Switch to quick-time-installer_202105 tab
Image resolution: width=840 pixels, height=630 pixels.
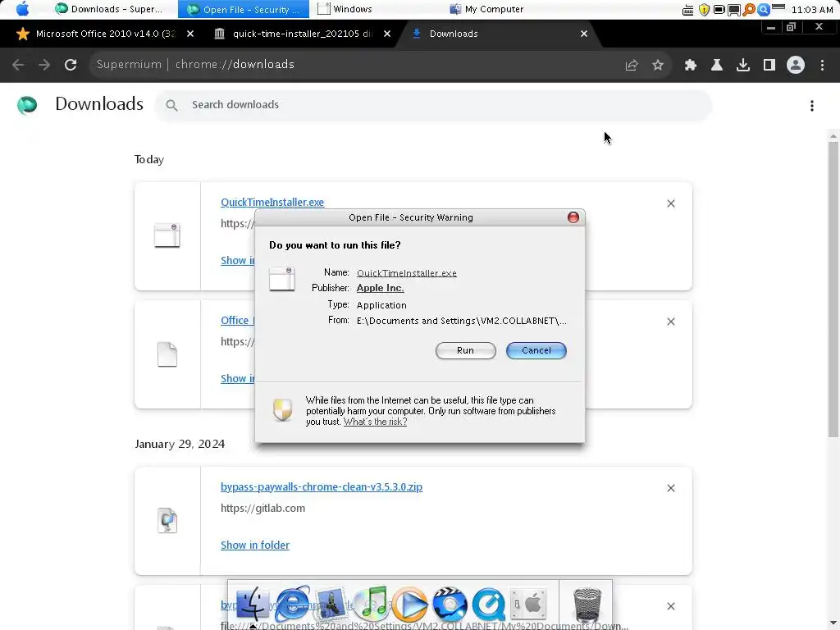[x=300, y=34]
